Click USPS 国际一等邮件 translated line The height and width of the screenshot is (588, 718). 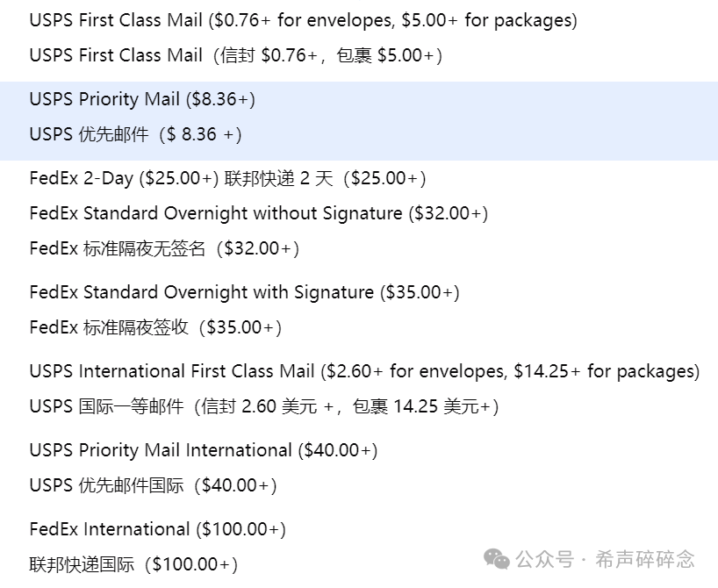coord(264,406)
